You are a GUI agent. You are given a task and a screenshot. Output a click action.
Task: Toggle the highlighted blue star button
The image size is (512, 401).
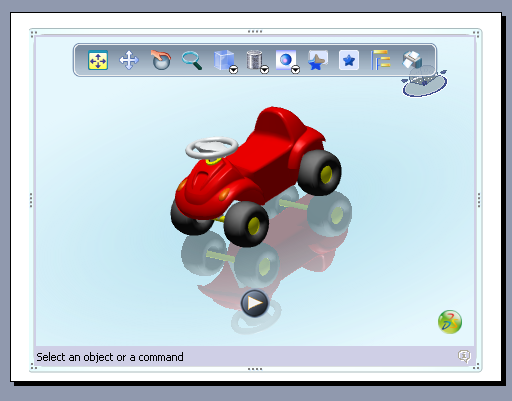click(349, 60)
